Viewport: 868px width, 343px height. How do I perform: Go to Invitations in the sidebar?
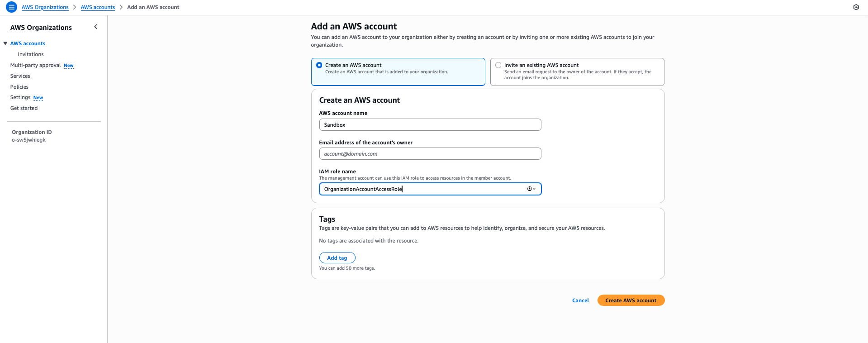(x=31, y=54)
